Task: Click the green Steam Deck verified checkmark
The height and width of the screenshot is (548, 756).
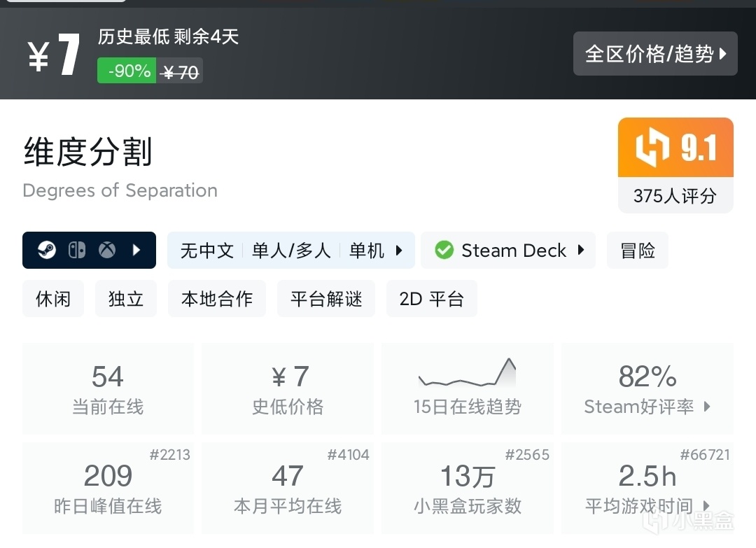Action: [444, 251]
